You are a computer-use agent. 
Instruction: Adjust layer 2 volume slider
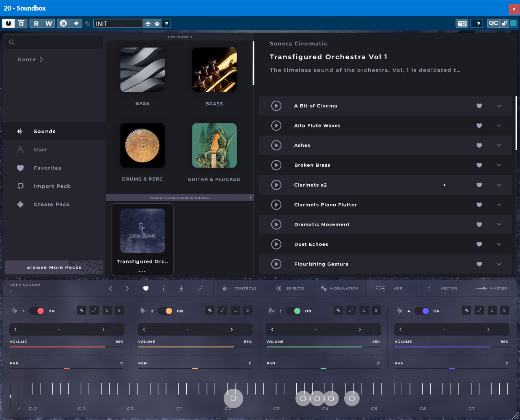pos(195,347)
